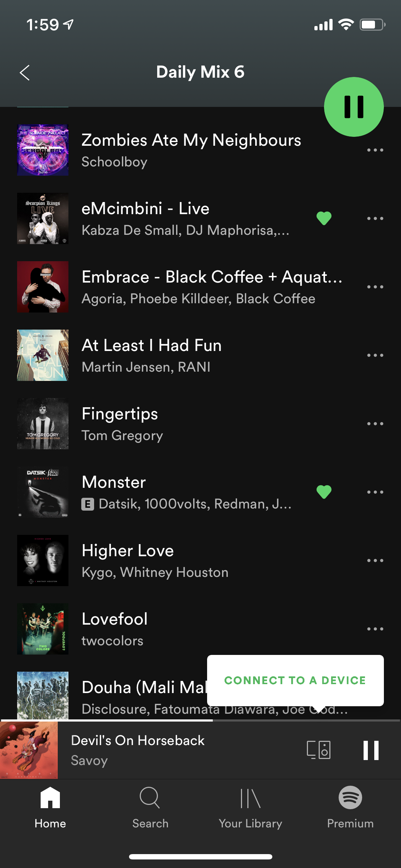Play At Least I Had Fun
401x868 pixels.
click(x=192, y=355)
